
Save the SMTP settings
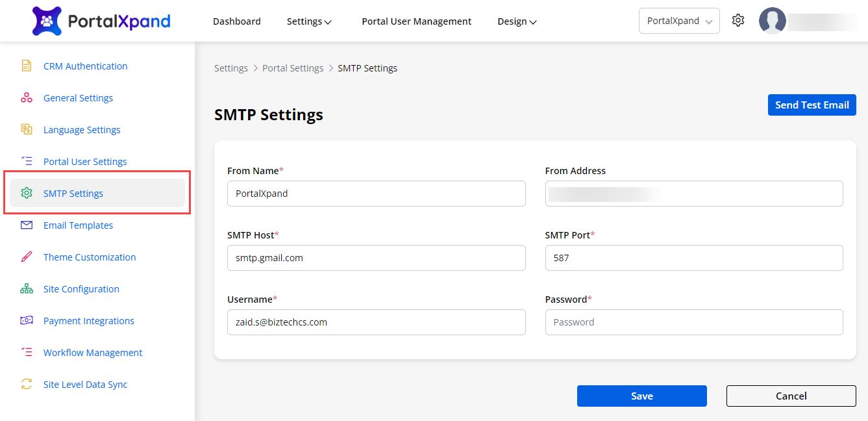point(641,396)
